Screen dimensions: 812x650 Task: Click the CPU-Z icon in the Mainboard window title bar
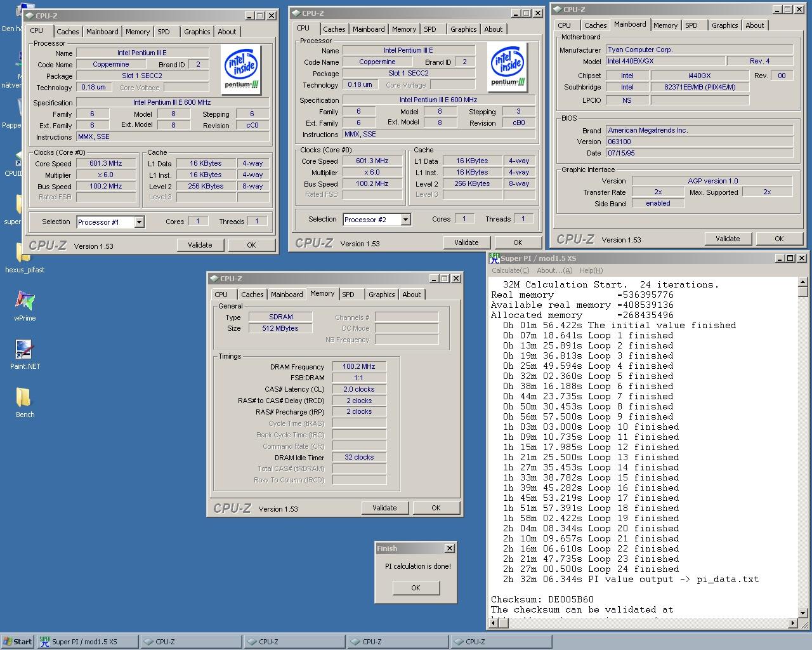[558, 10]
